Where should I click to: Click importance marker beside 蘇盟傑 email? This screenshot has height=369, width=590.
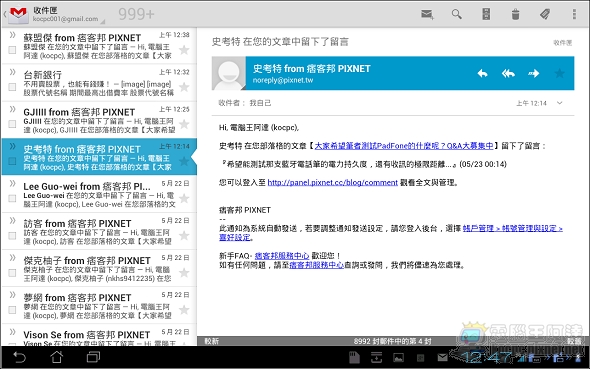pos(12,35)
